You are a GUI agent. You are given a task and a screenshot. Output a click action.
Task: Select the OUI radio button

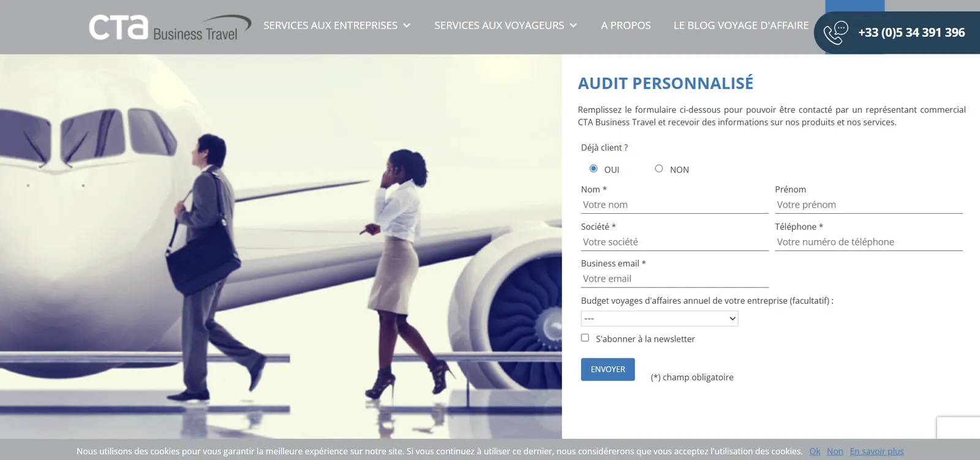(x=593, y=168)
